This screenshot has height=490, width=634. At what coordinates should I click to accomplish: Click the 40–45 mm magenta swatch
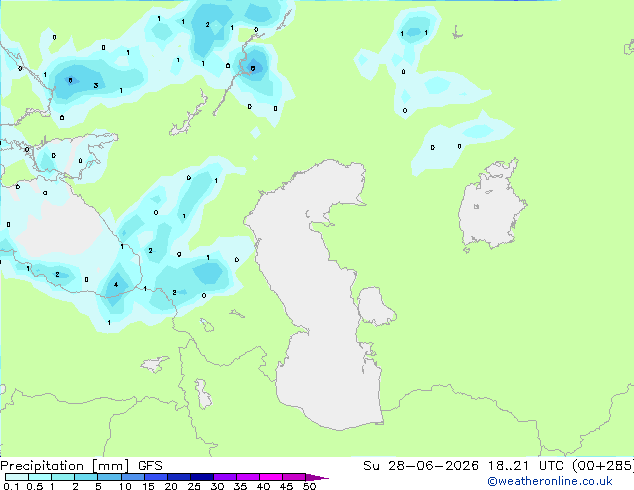tap(271, 477)
